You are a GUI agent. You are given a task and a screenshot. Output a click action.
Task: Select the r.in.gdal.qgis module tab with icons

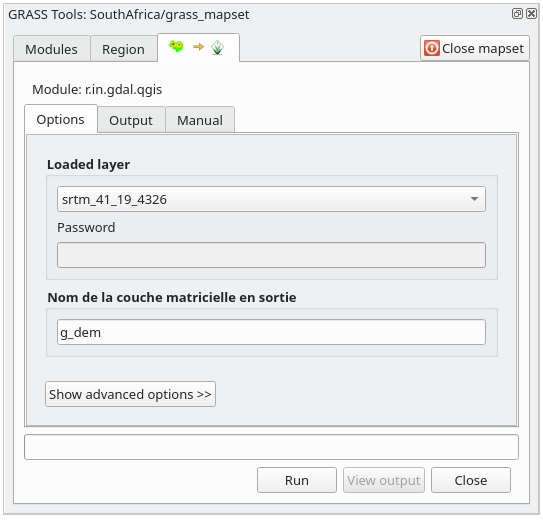(x=198, y=47)
